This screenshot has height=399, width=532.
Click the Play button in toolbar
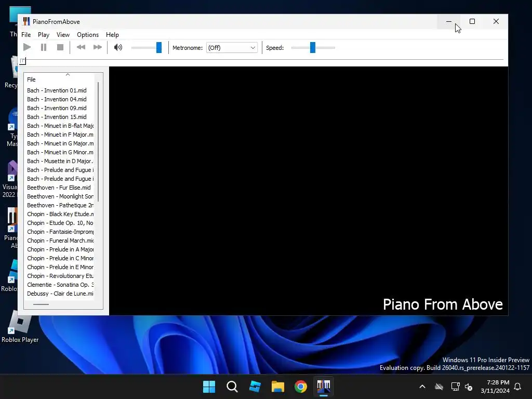(27, 47)
